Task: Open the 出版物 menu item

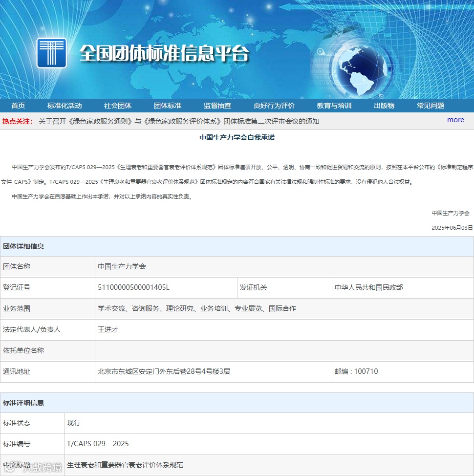Action: click(384, 106)
